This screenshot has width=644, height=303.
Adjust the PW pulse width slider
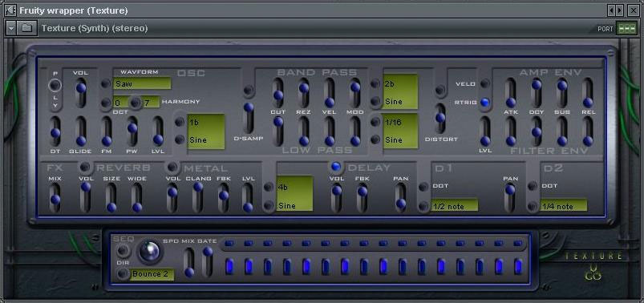click(x=132, y=131)
